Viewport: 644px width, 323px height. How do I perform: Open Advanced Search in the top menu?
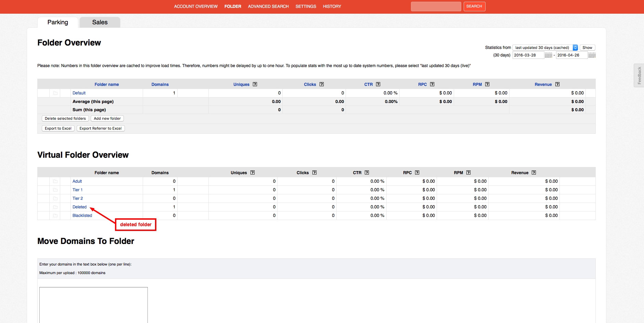[x=268, y=7]
